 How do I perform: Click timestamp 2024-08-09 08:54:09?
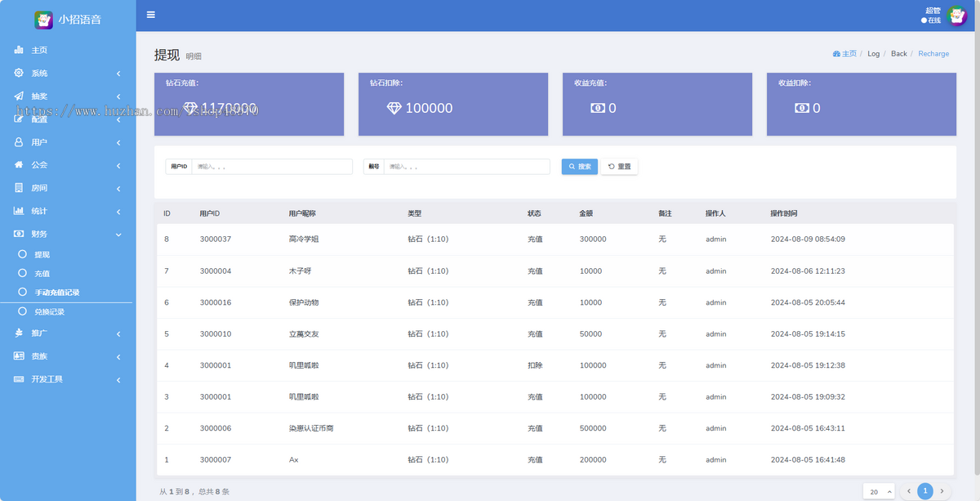click(x=808, y=239)
